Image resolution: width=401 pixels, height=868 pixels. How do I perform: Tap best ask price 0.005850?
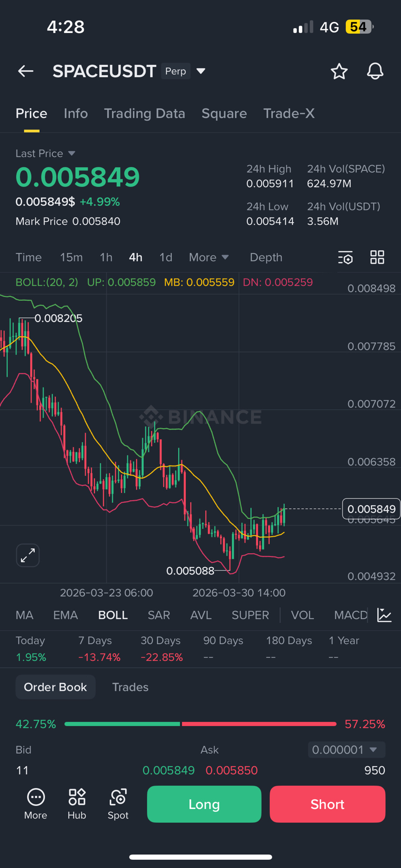[231, 770]
